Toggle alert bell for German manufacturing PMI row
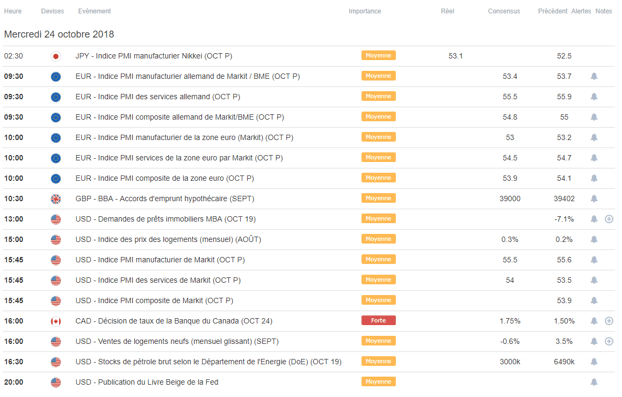 point(594,76)
